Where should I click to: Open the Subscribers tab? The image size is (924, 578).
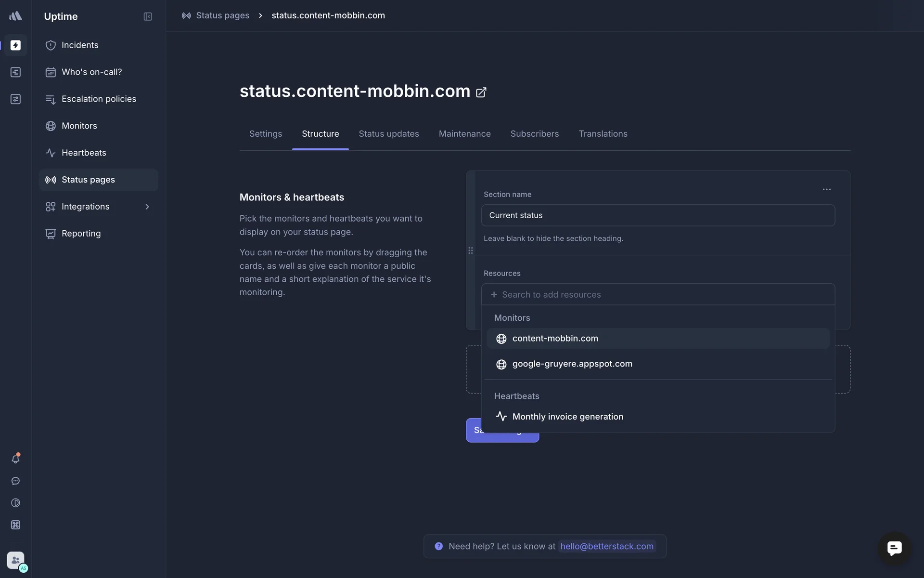tap(534, 134)
